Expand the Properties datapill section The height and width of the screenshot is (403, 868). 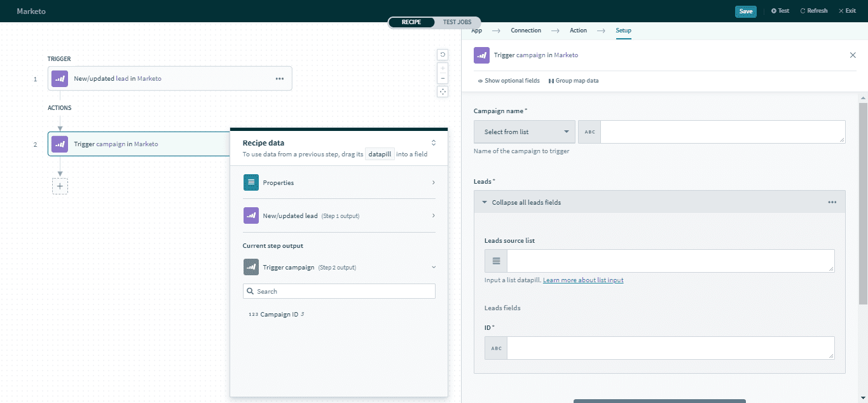click(x=339, y=182)
